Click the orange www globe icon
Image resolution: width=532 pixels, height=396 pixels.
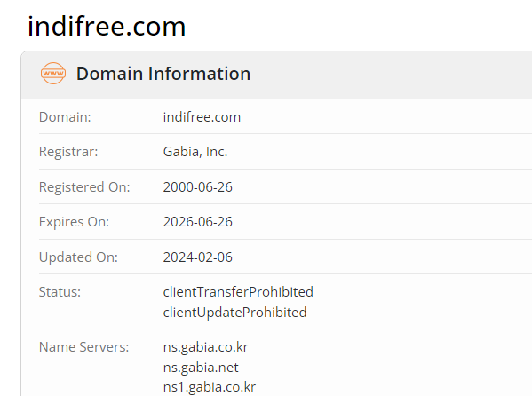(53, 74)
